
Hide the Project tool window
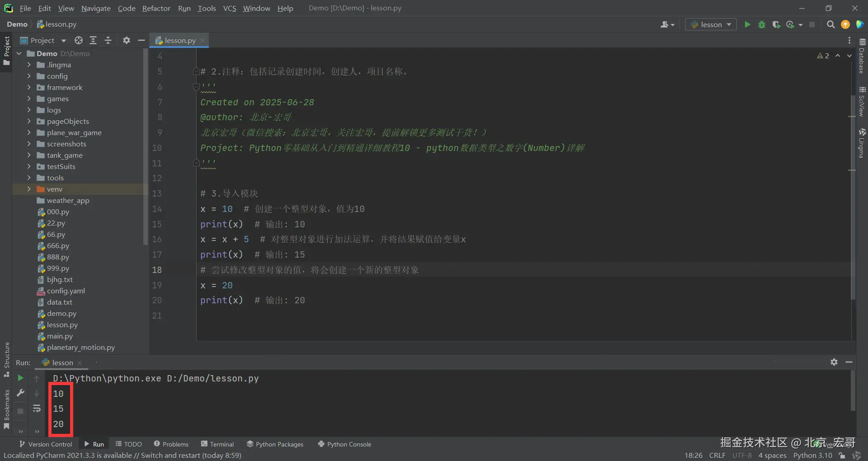142,40
